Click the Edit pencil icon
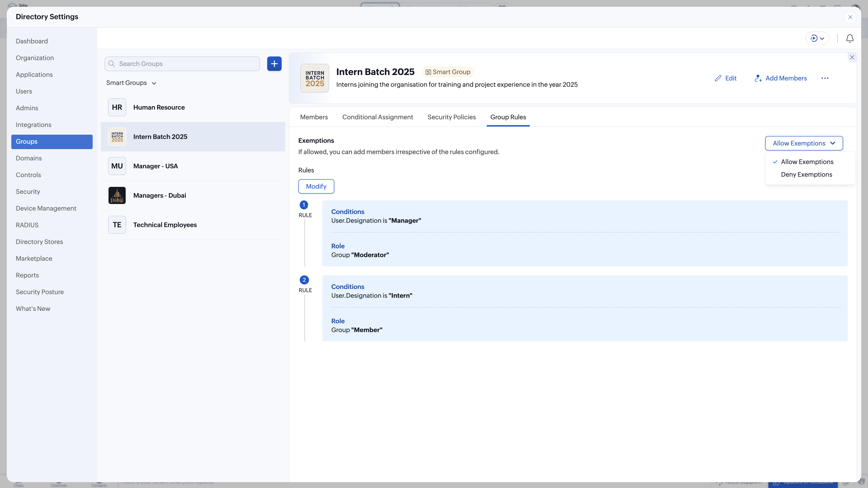868x488 pixels. (x=718, y=78)
